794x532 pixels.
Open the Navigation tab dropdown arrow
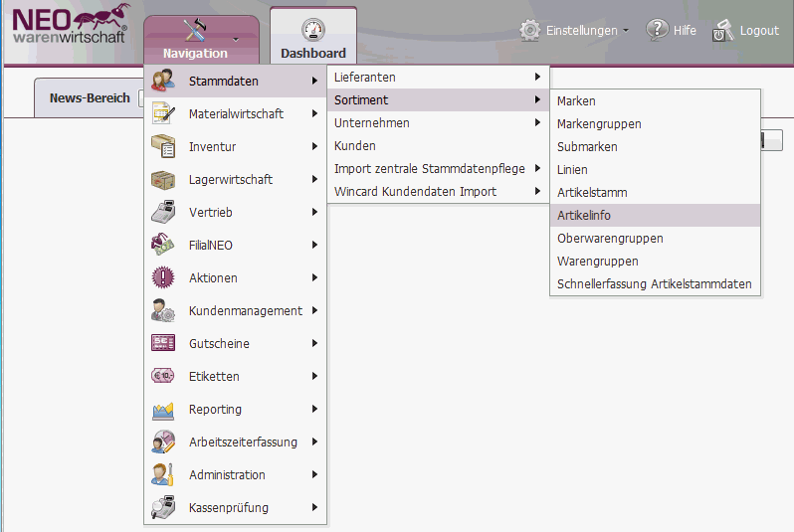click(236, 39)
